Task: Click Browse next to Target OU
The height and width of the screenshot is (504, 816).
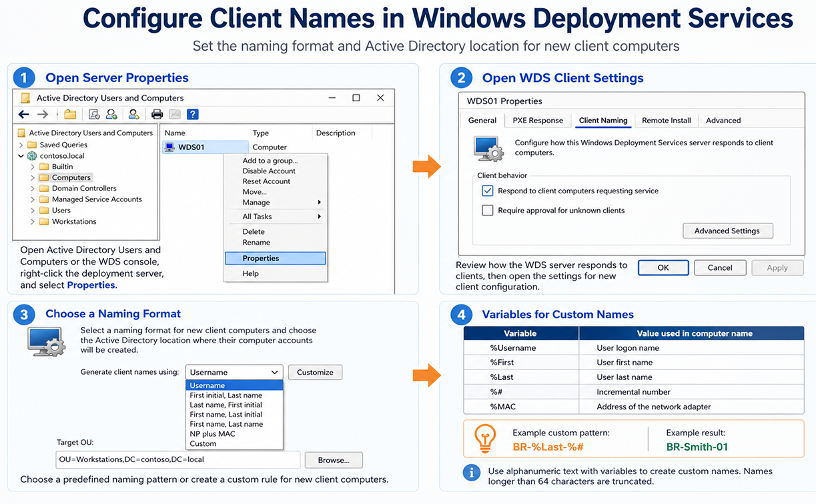Action: [334, 460]
